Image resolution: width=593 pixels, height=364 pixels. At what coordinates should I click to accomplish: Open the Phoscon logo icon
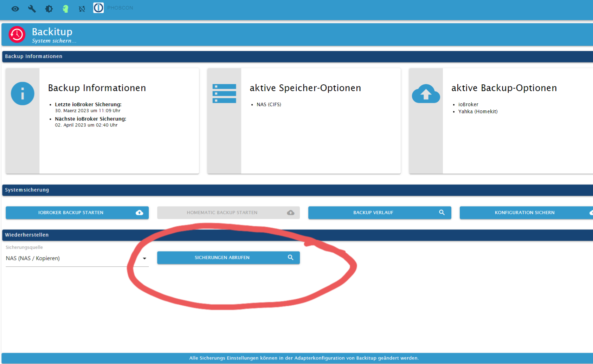coord(98,8)
